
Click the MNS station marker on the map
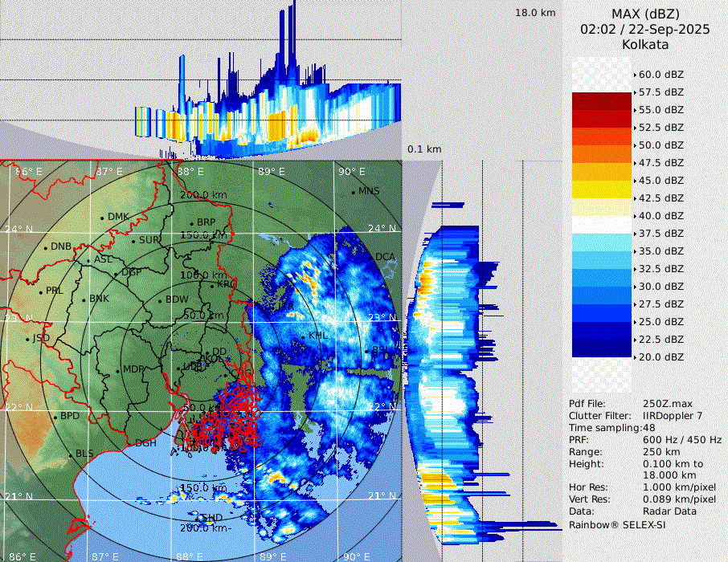click(353, 192)
